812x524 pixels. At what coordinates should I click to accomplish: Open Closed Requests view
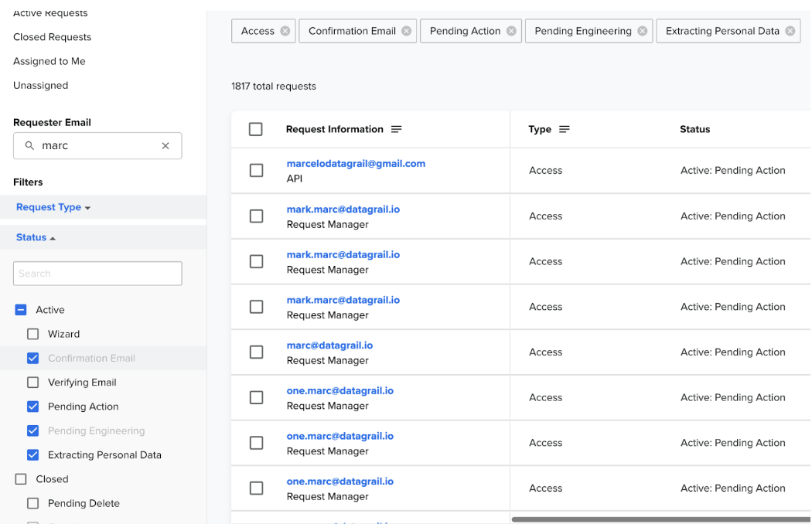(53, 37)
